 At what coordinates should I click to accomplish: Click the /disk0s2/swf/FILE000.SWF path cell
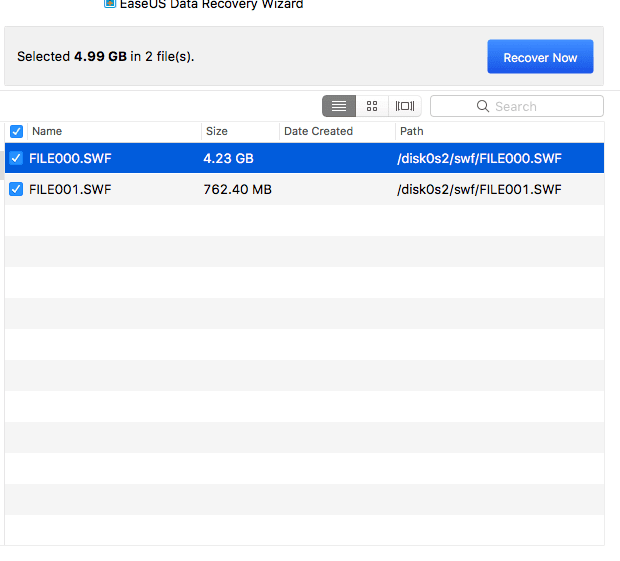[x=479, y=158]
